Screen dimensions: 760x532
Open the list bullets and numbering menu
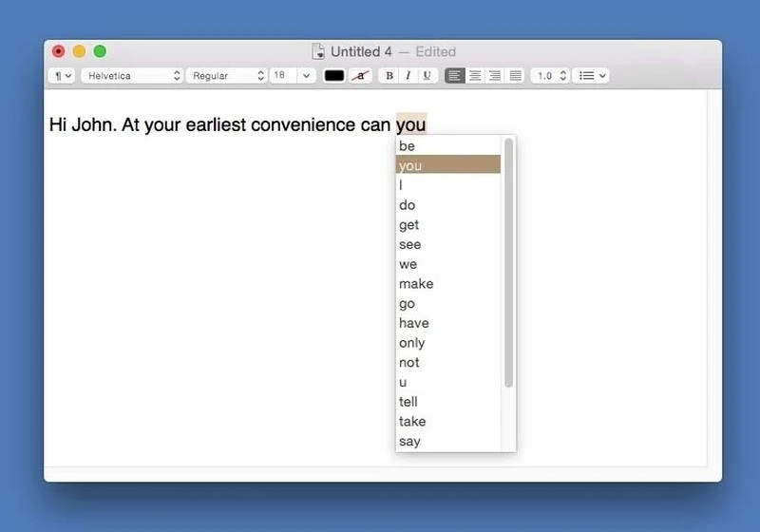coord(593,76)
